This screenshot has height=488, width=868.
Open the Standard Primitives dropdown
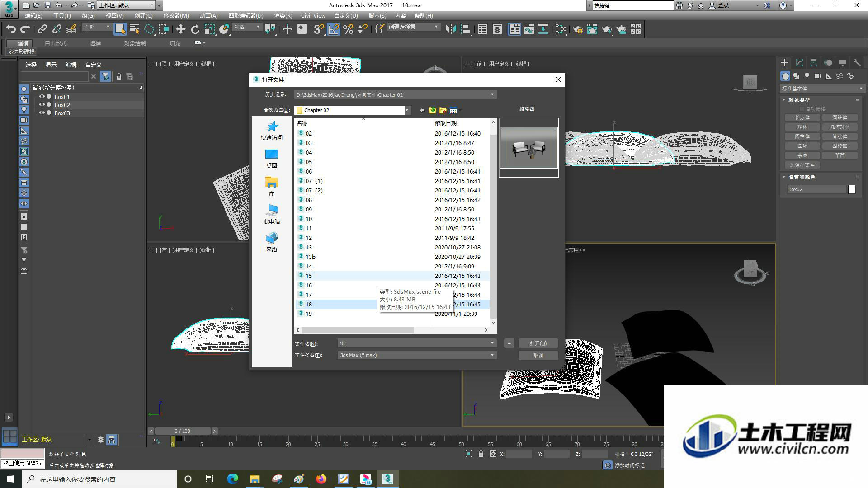tap(822, 89)
